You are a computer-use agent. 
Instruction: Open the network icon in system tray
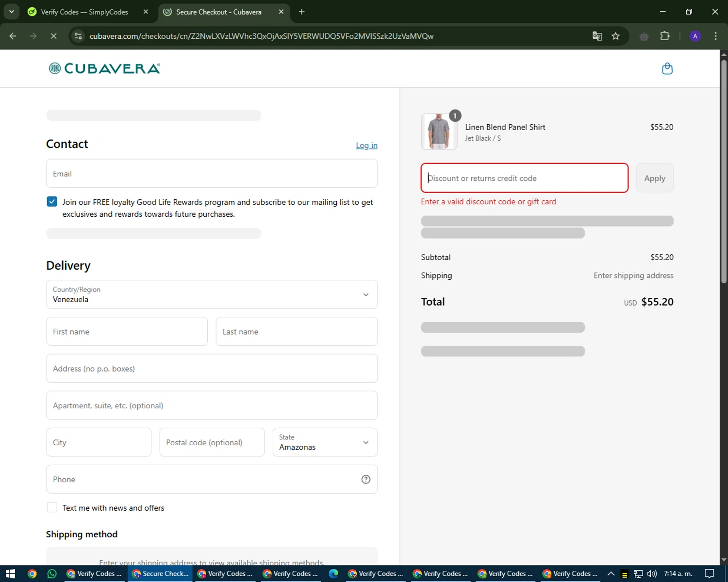click(x=638, y=574)
